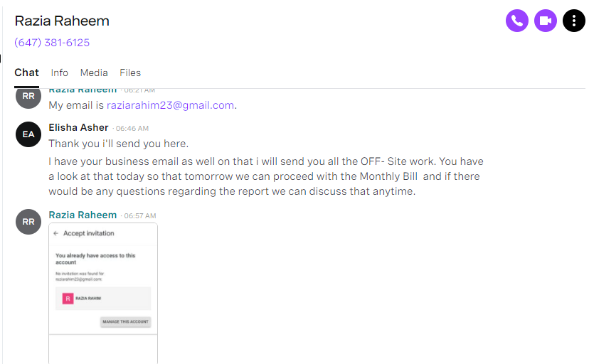This screenshot has width=589, height=364.
Task: Open the three-dot more options menu
Action: tap(573, 21)
